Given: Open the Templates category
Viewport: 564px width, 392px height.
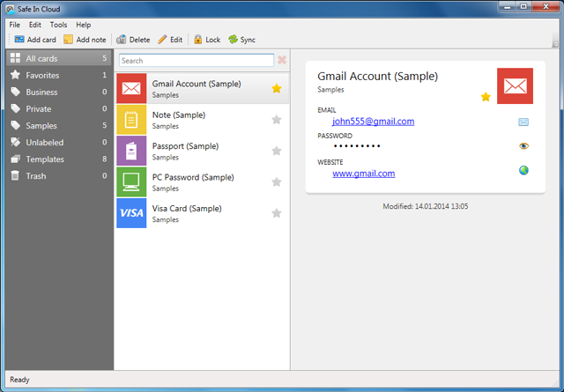Looking at the screenshot, I should 59,159.
